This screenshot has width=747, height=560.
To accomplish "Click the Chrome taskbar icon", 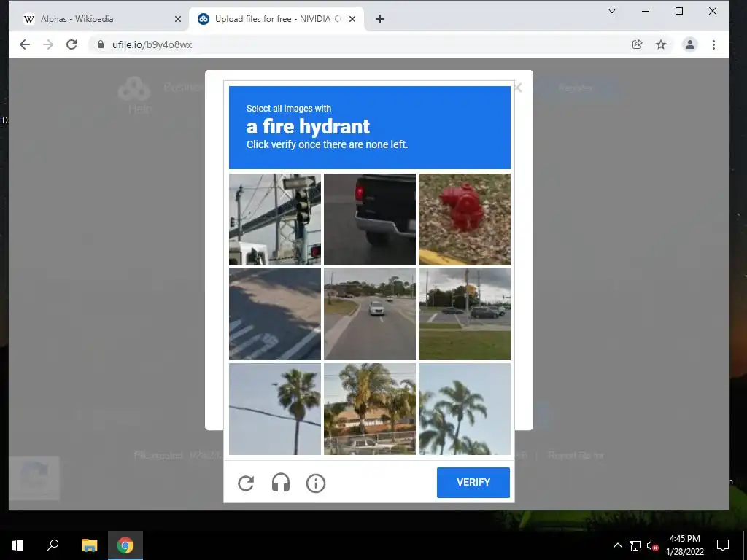I will coord(125,545).
